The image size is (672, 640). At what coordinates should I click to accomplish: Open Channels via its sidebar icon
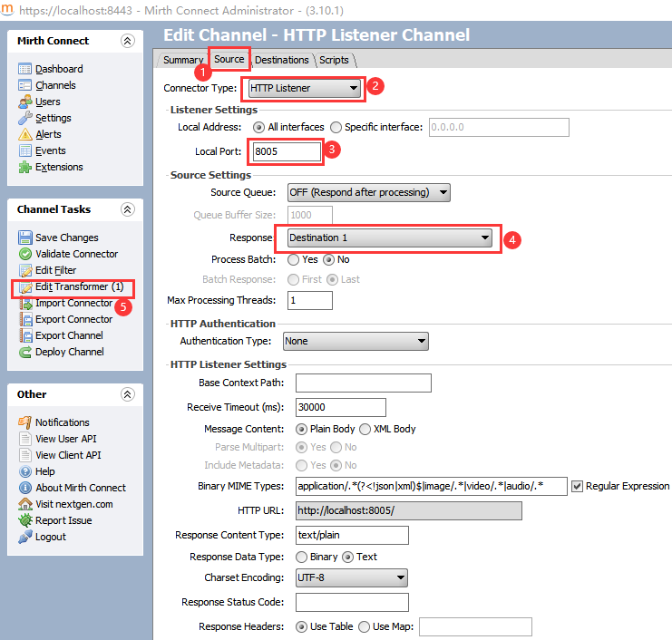24,85
